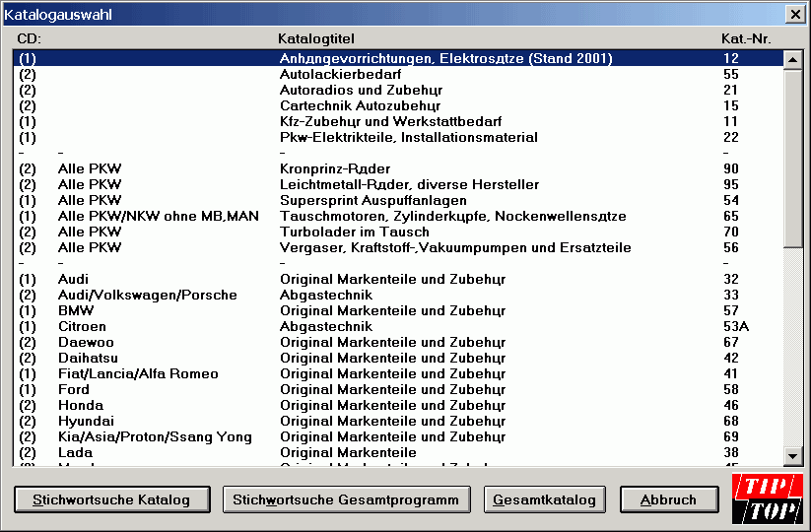
Task: Select the Daewoo catalog row
Action: (x=398, y=342)
